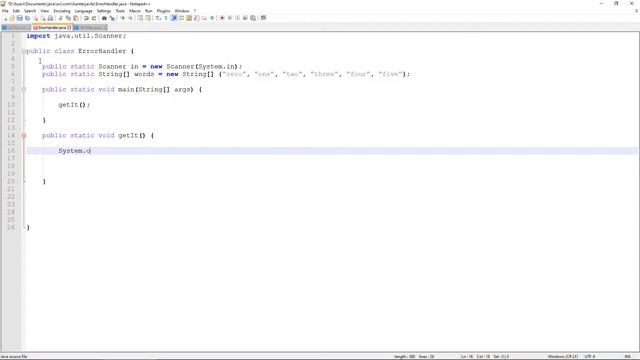Open the Run menu

(149, 11)
